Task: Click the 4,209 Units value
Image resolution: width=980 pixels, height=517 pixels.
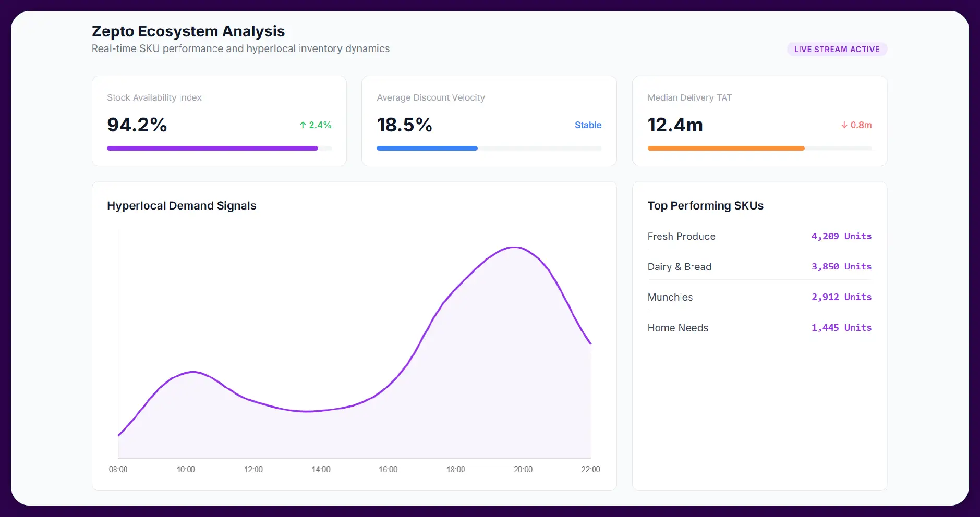Action: 841,236
